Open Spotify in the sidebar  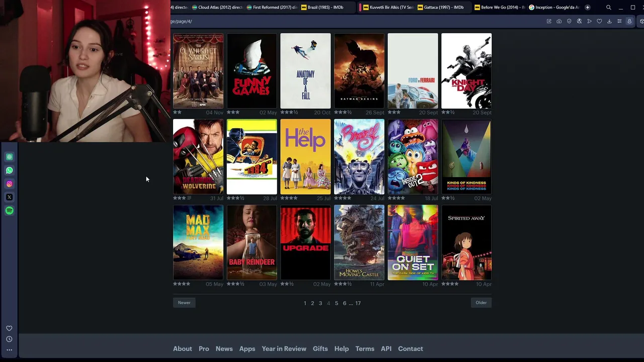click(9, 211)
